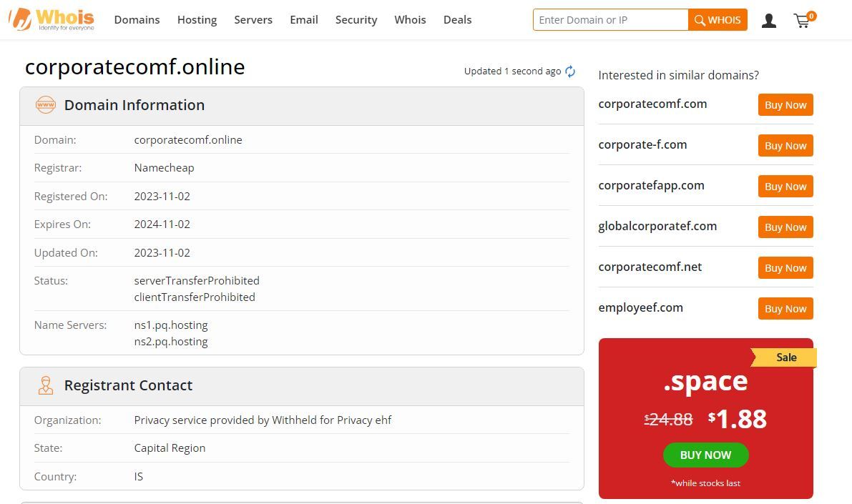This screenshot has height=504, width=852.
Task: Open the Deals menu
Action: (x=457, y=19)
